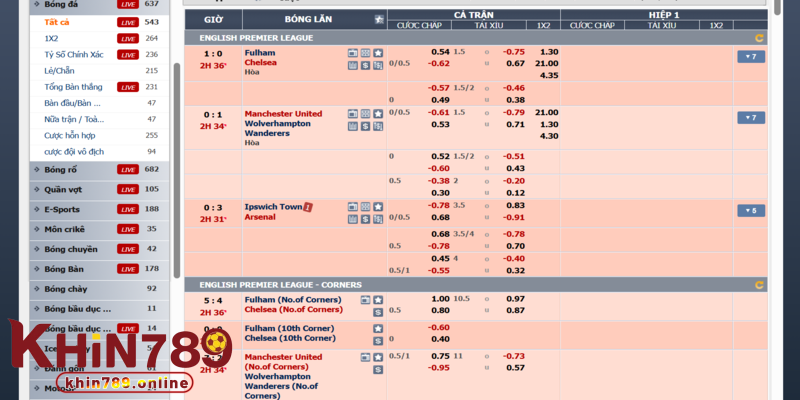Viewport: 800px width, 400px height.
Task: Expand the Quần vợt category
Action: click(99, 189)
